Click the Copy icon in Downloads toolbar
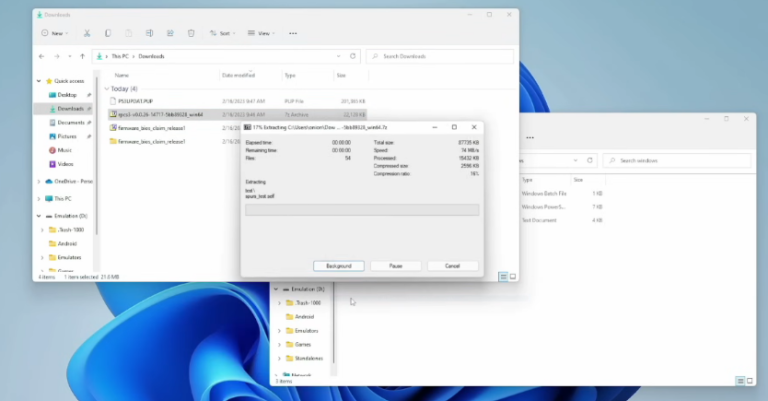The height and width of the screenshot is (401, 768). 108,33
